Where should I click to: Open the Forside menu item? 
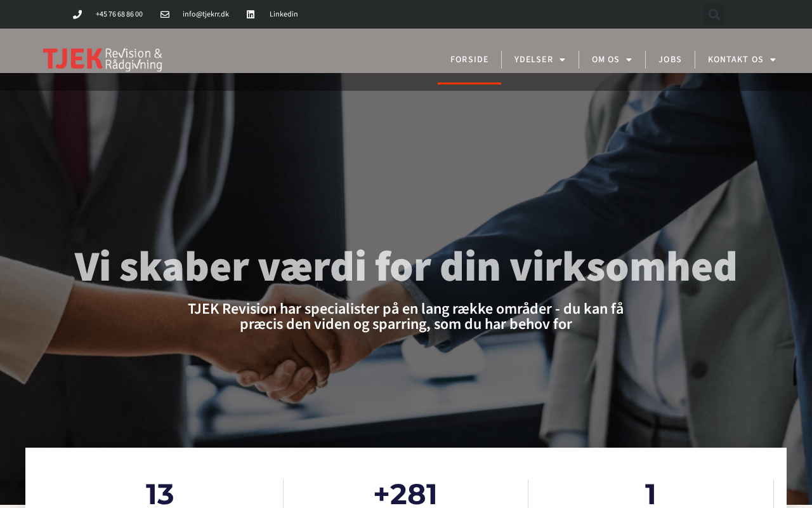469,60
